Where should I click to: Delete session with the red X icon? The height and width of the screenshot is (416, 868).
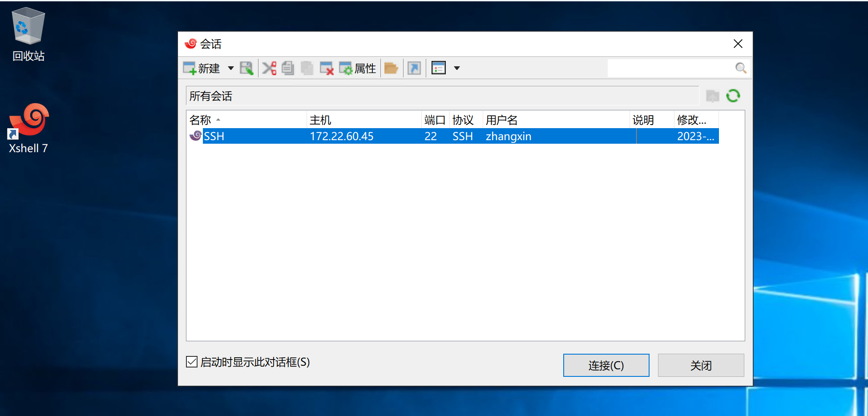click(327, 69)
